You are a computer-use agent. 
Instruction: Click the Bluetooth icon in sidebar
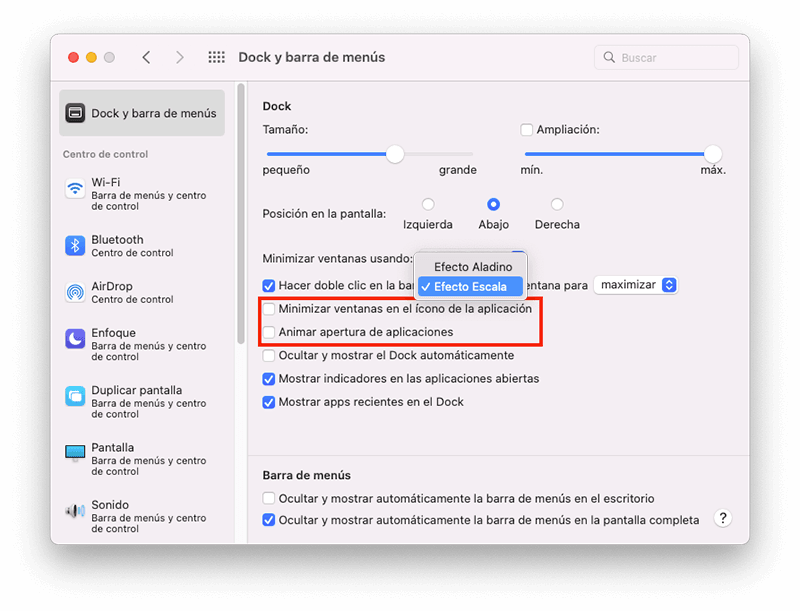click(x=75, y=245)
